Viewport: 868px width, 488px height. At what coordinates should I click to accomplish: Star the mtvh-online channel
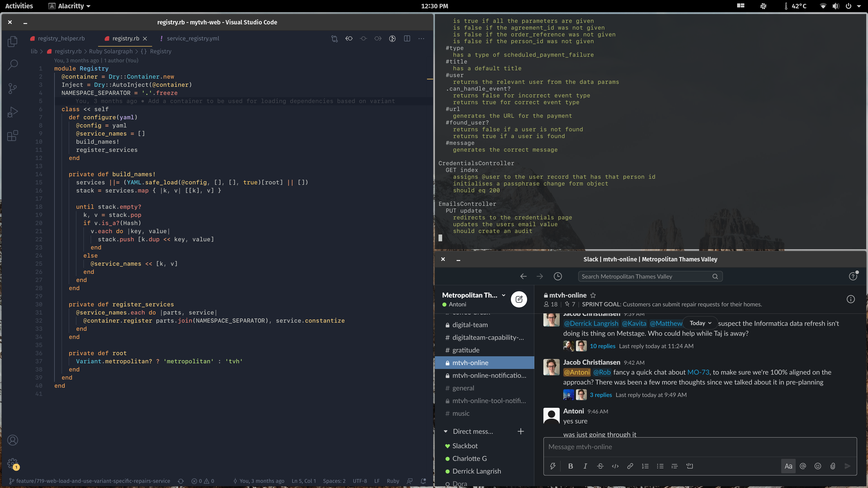pos(593,295)
